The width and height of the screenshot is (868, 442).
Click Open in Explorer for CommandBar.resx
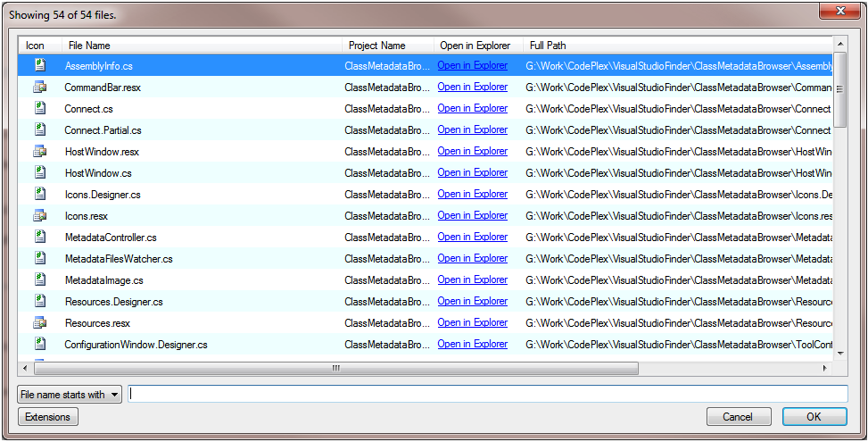472,87
